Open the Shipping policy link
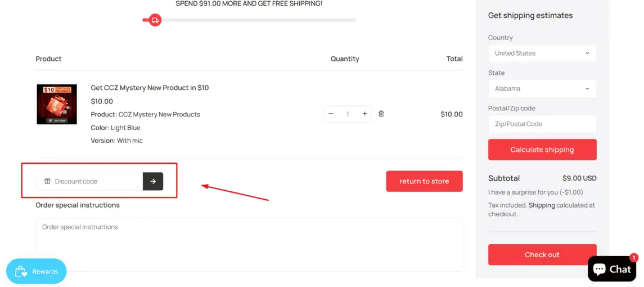 coord(541,205)
